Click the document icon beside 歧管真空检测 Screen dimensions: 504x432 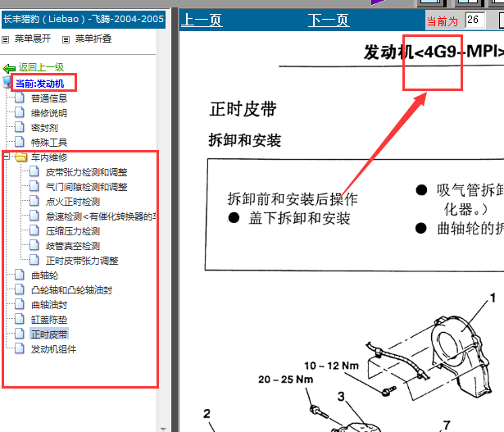pyautogui.click(x=34, y=245)
